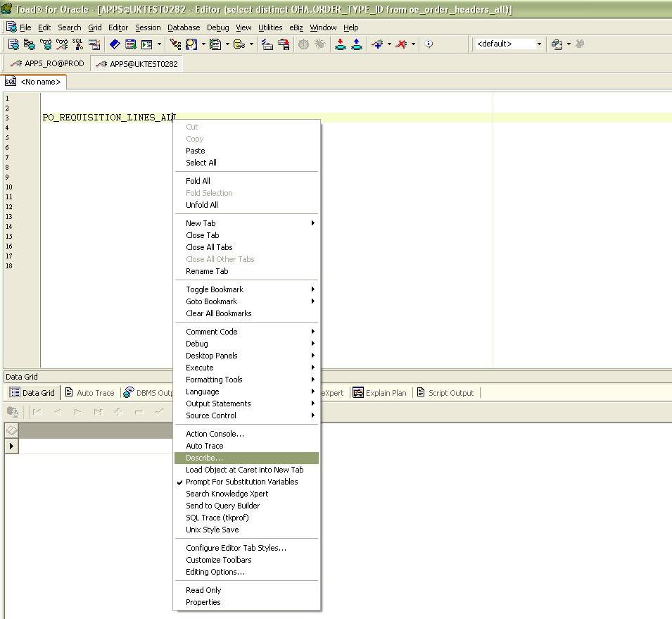Choose Send to Query Builder
Image resolution: width=672 pixels, height=619 pixels.
coord(246,506)
